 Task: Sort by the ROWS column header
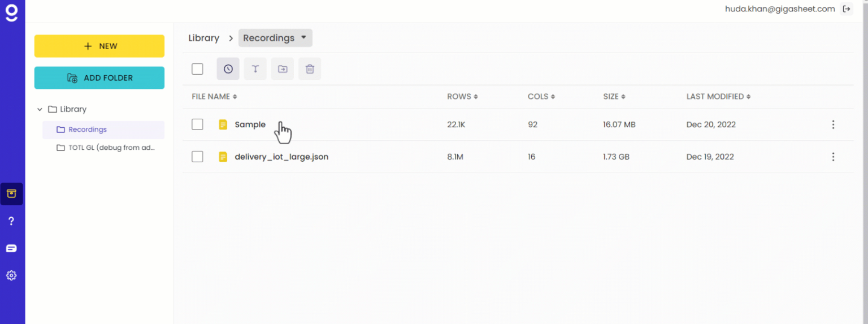pyautogui.click(x=462, y=97)
